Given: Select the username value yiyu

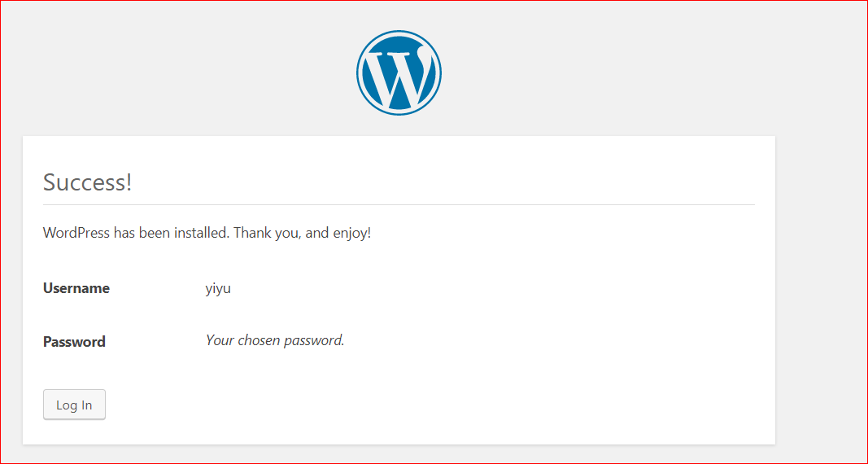Looking at the screenshot, I should [218, 288].
